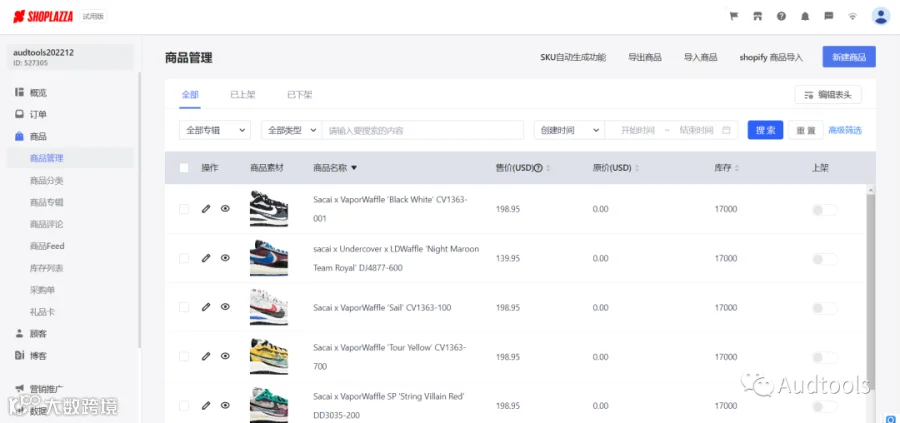Edit the VaporWaffle 'Sail' product pencil icon
Image resolution: width=900 pixels, height=423 pixels.
tap(206, 307)
